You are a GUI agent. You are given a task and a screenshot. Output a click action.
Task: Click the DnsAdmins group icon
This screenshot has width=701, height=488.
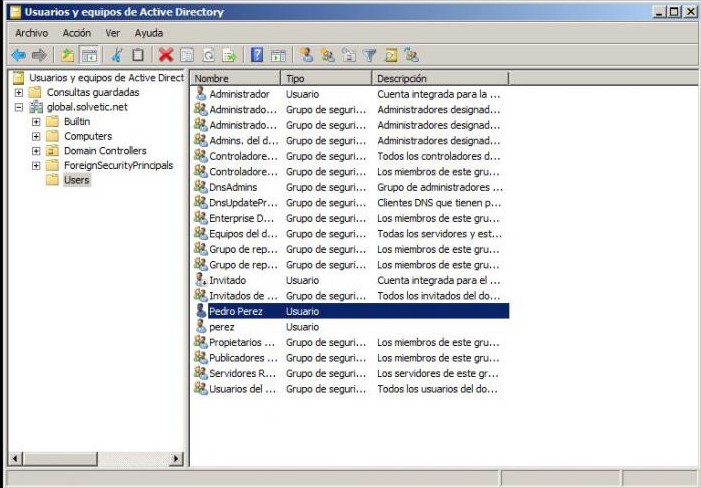pyautogui.click(x=201, y=187)
